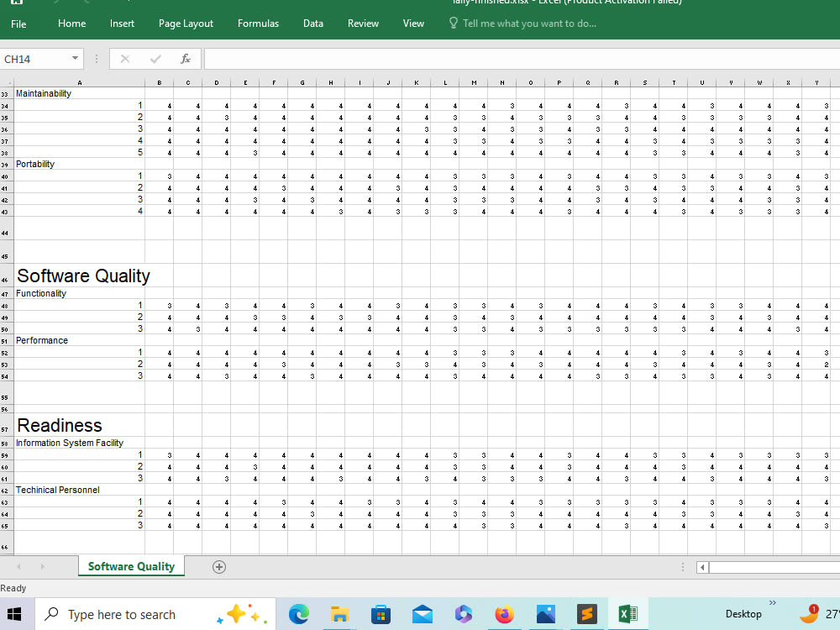Select the Maintainability cell
This screenshot has height=630, width=840.
pyautogui.click(x=79, y=93)
